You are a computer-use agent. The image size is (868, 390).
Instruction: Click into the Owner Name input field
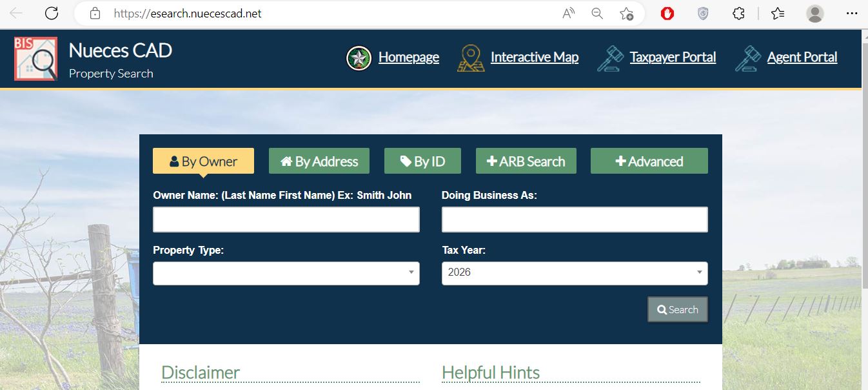pos(286,220)
